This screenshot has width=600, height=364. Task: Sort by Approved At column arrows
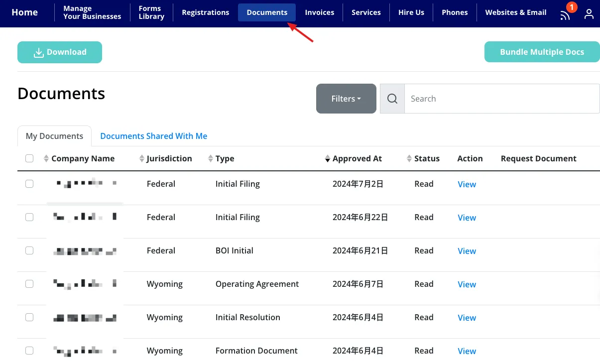pos(328,159)
